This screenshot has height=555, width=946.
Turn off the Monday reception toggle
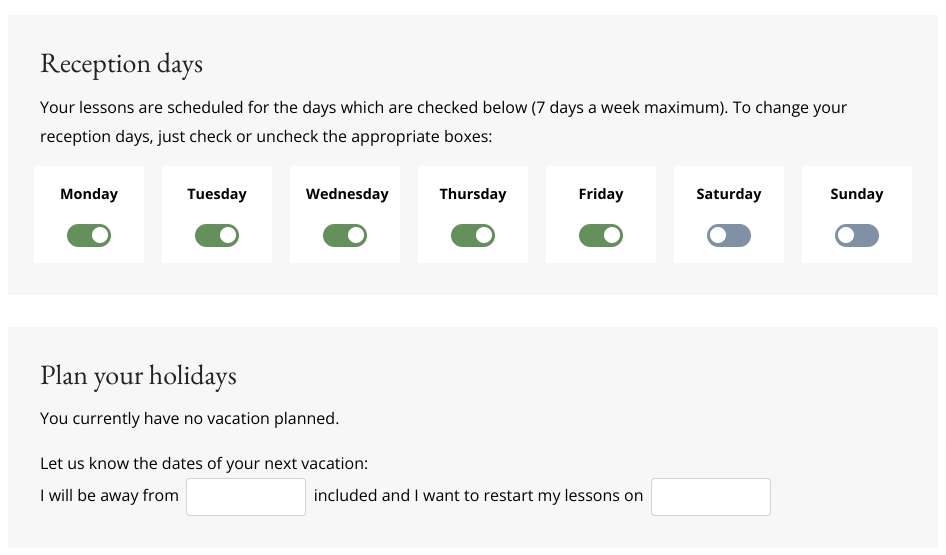click(89, 236)
